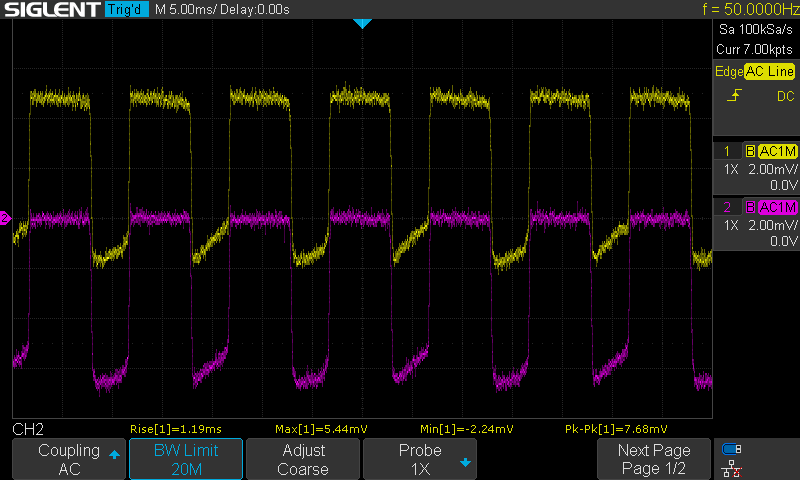Image resolution: width=800 pixels, height=480 pixels.
Task: Click the rising edge trigger slope icon
Action: tap(734, 95)
